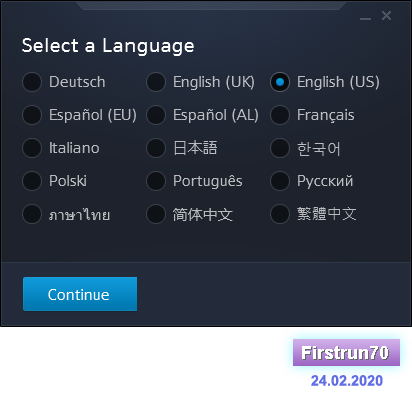Select the Korean 한국어 option
The height and width of the screenshot is (394, 412).
(x=280, y=148)
